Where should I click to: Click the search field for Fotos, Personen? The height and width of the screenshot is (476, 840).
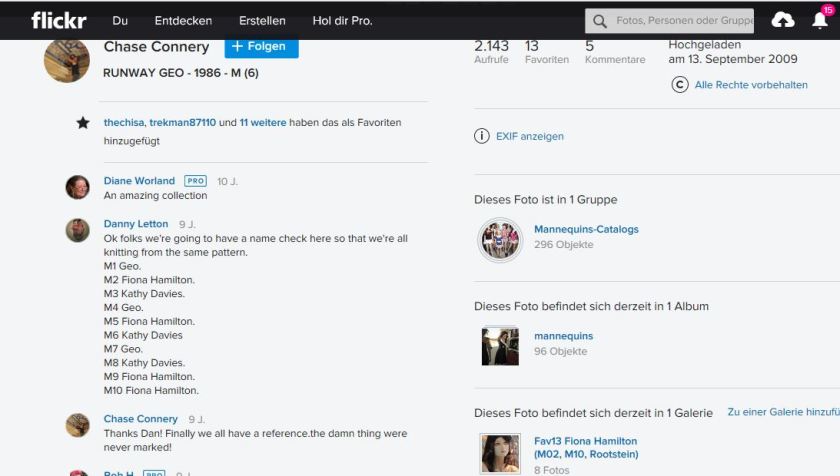pyautogui.click(x=680, y=20)
